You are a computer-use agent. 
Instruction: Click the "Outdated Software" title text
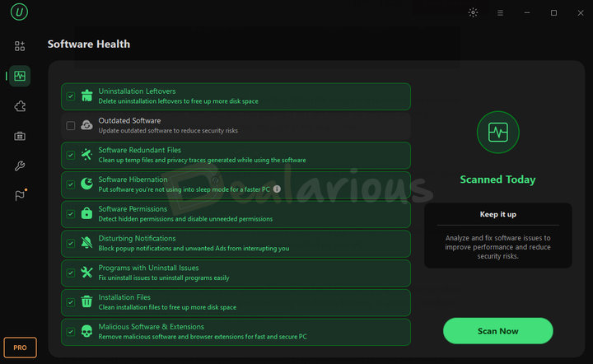[x=129, y=120]
